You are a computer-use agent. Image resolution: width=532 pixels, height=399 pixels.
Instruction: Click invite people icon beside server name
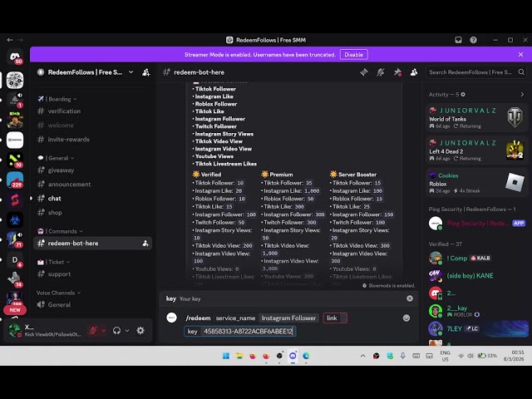[146, 72]
